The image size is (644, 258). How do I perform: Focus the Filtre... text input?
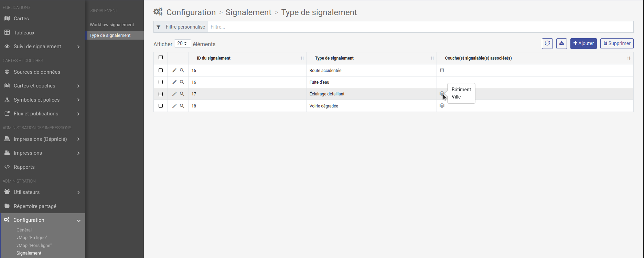[420, 27]
